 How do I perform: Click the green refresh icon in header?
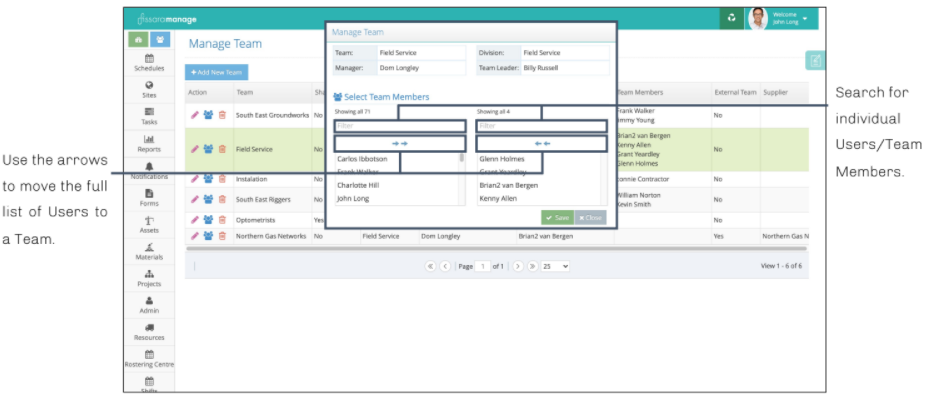pos(732,18)
